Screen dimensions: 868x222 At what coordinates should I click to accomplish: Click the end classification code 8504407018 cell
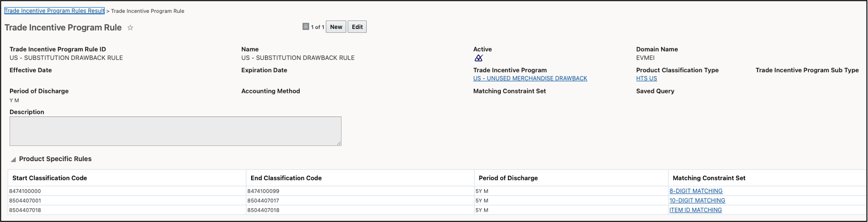[263, 210]
